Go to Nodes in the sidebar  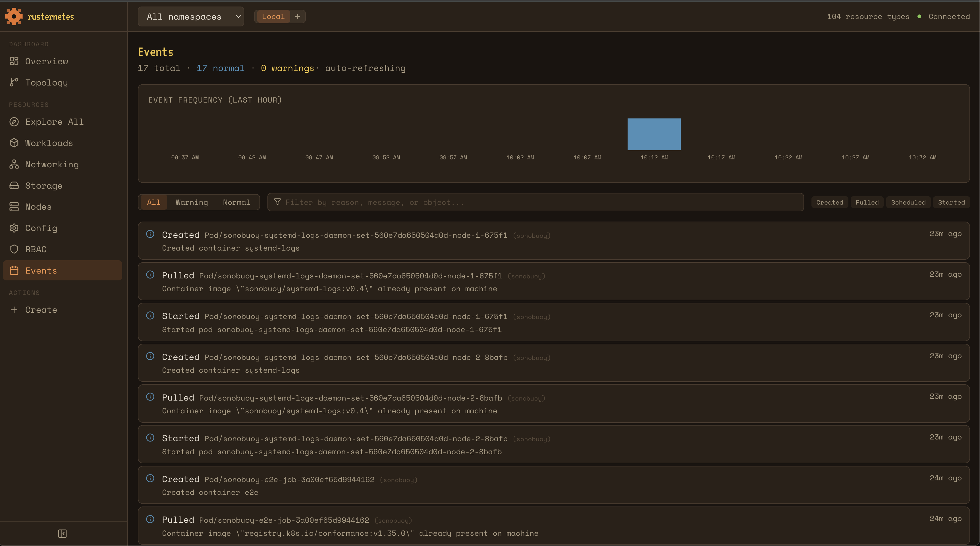pos(38,207)
